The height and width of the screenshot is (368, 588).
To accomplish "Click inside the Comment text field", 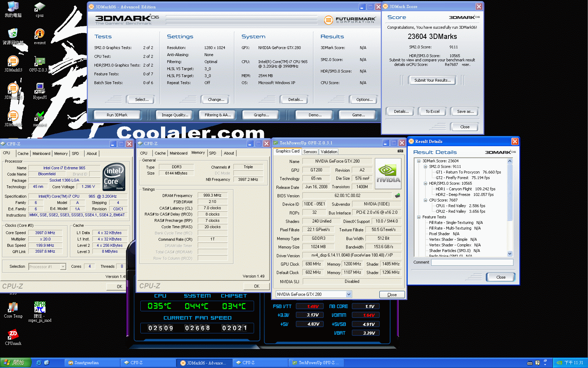I will 472,263.
